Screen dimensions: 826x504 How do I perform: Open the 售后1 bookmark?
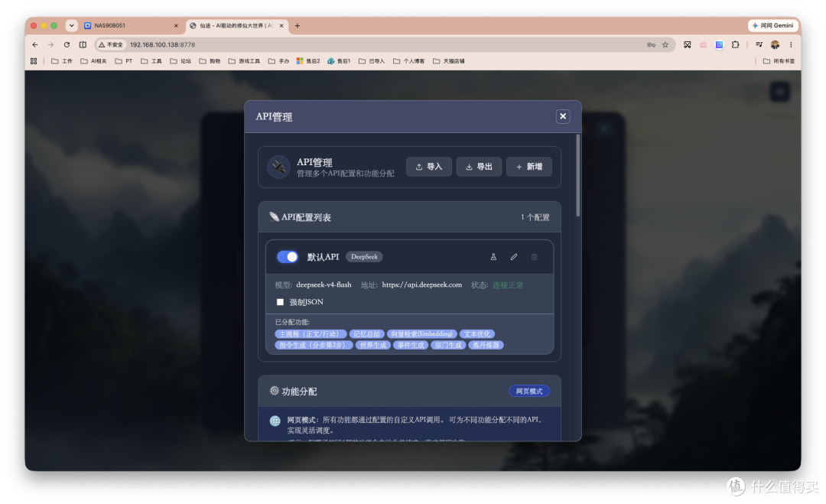[x=339, y=61]
